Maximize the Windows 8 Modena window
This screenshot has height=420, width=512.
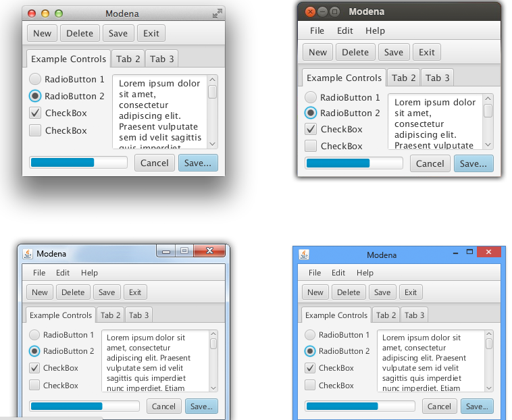click(x=469, y=252)
